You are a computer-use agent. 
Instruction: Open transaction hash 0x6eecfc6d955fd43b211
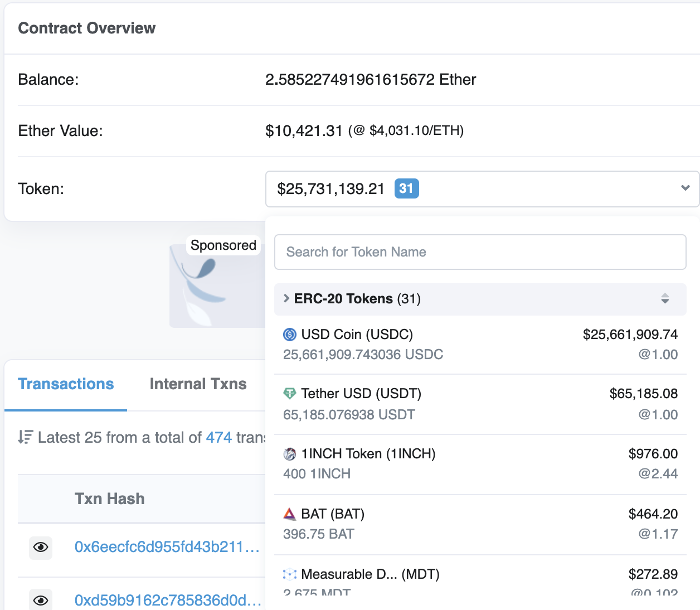click(x=167, y=547)
